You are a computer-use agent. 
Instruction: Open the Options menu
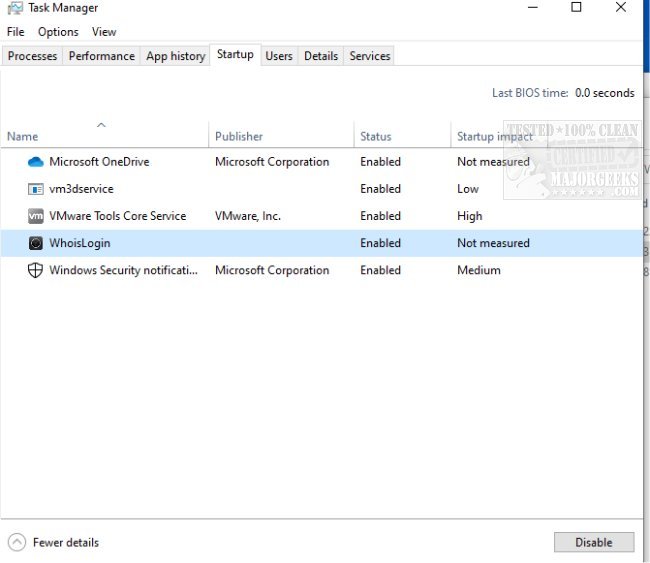[58, 32]
